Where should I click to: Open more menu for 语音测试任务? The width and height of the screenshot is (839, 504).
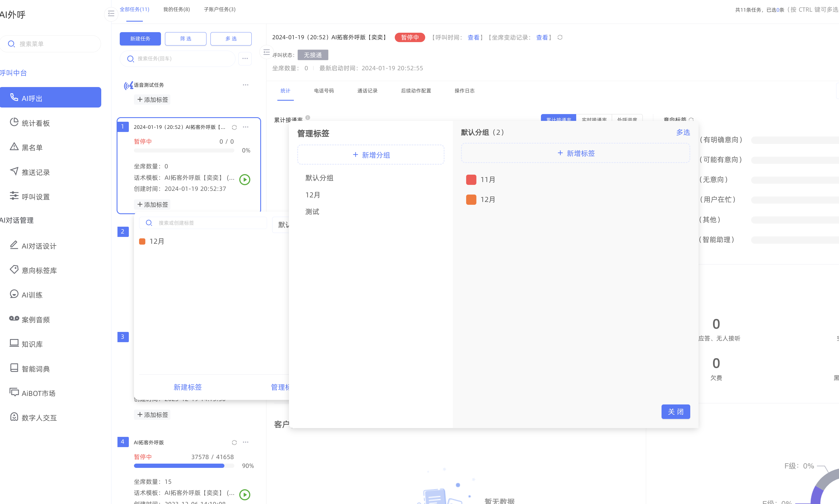click(245, 85)
